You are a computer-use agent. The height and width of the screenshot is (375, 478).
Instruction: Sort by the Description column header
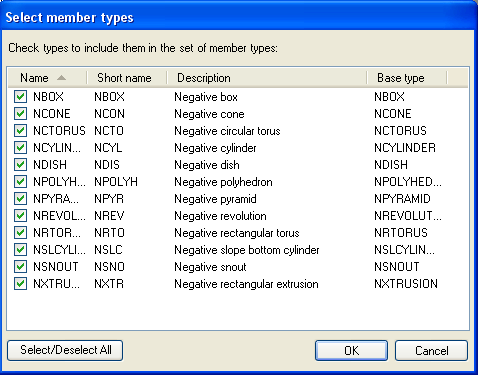pos(267,78)
